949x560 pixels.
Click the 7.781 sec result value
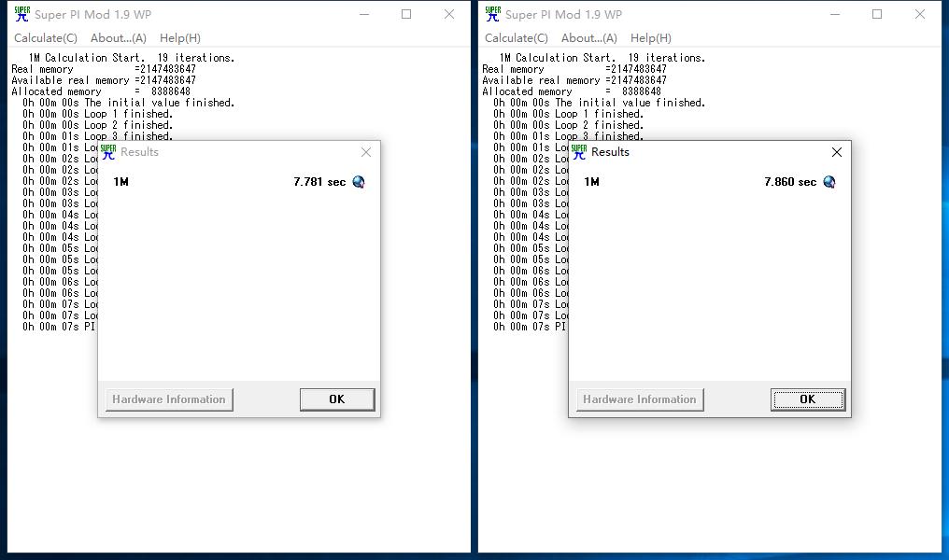pos(319,182)
